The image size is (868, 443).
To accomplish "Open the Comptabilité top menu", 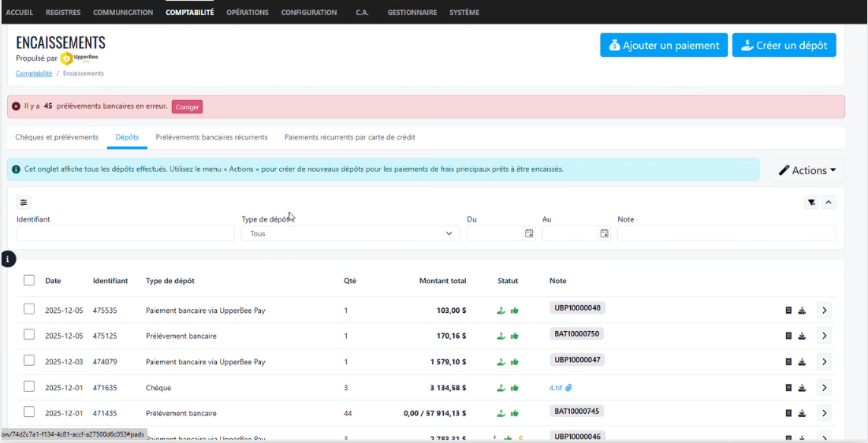I will (189, 12).
